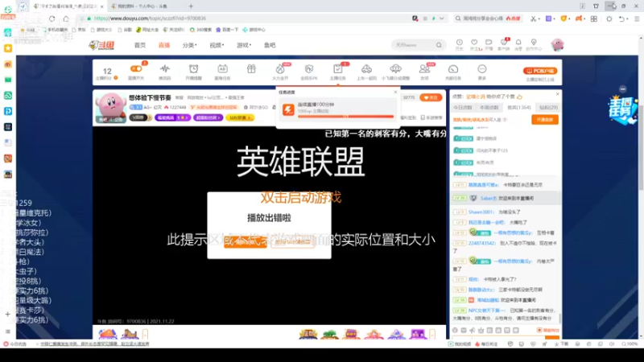Switch to the 贵宾(1364) tab

pos(519,108)
